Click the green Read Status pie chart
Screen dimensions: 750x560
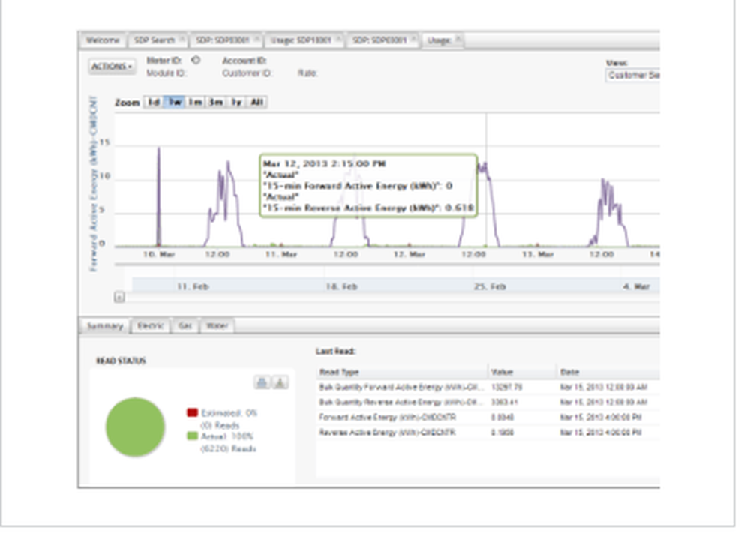(135, 427)
